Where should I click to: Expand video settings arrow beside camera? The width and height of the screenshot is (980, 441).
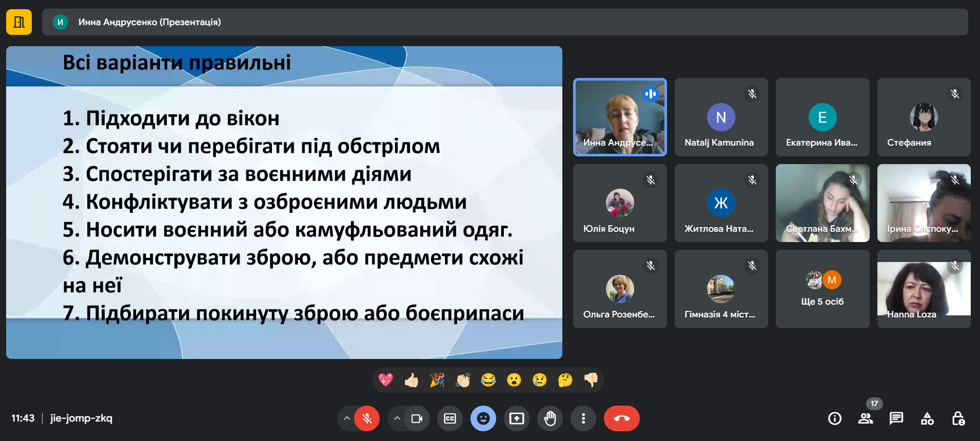pyautogui.click(x=397, y=418)
